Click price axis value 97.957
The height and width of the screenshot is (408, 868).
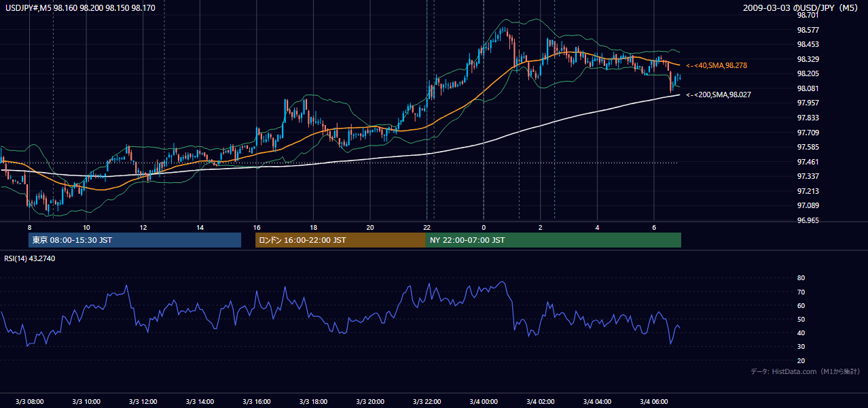click(x=808, y=103)
